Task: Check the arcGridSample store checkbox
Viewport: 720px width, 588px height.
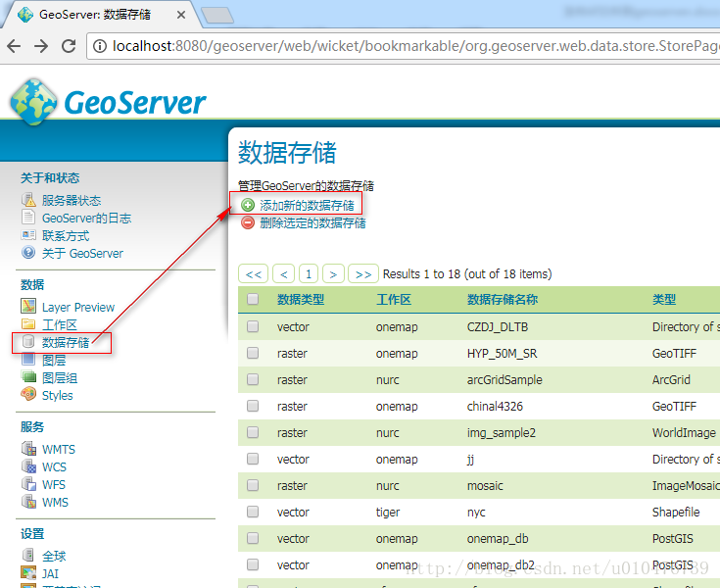Action: tap(253, 379)
